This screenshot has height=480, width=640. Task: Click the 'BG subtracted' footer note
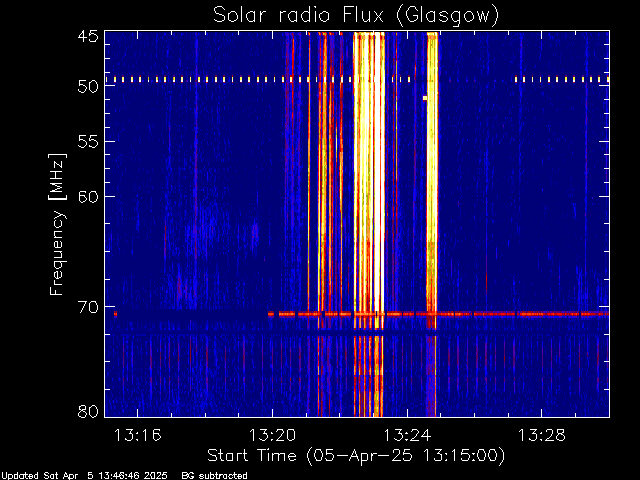pyautogui.click(x=215, y=476)
